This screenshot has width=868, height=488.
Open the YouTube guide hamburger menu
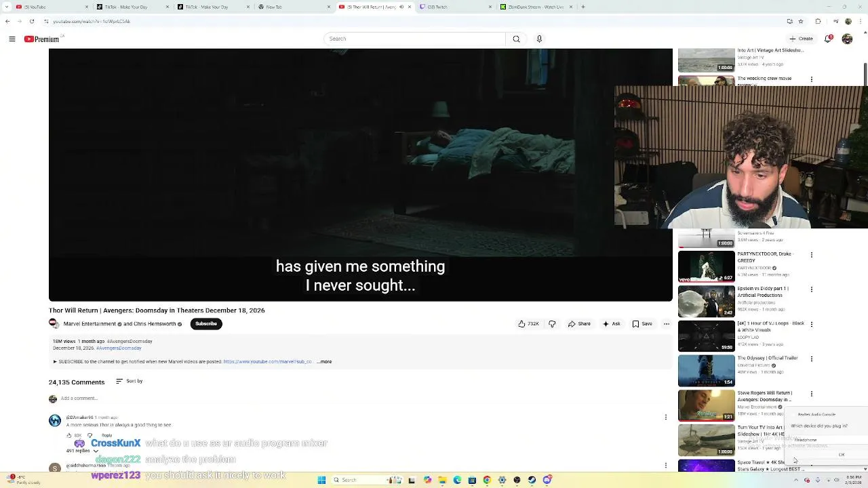(x=12, y=39)
